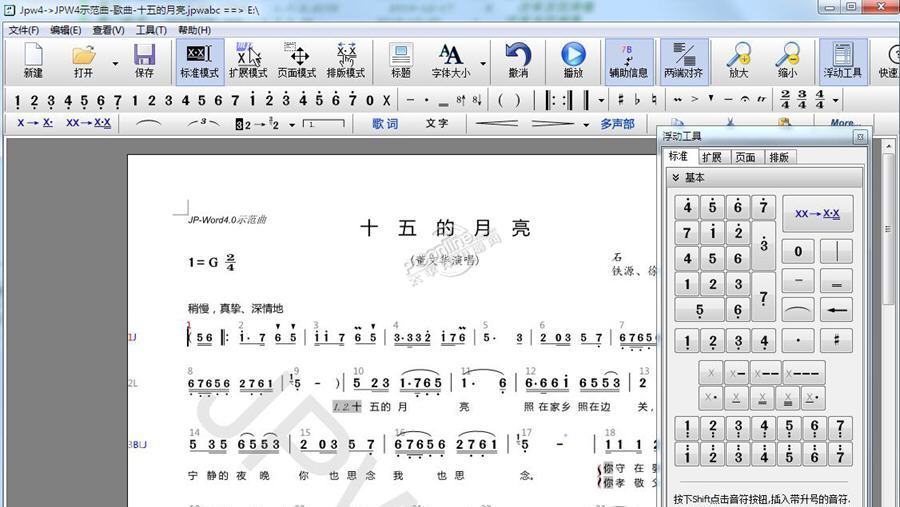Image resolution: width=900 pixels, height=507 pixels.
Task: Click the slur arc button in panel
Action: tap(798, 310)
